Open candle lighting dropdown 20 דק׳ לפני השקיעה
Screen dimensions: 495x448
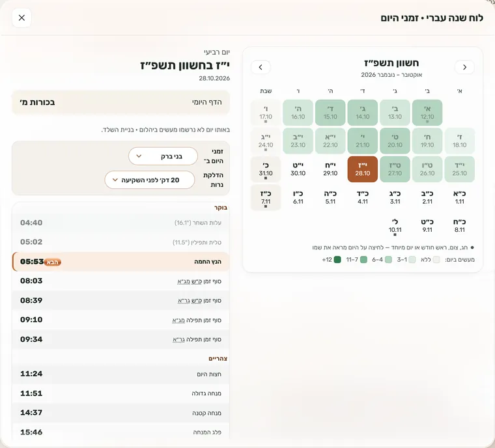150,180
